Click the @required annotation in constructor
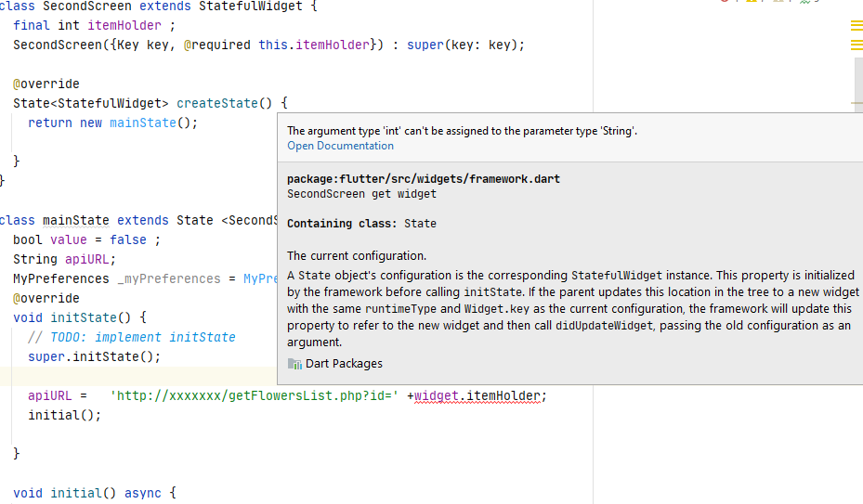The height and width of the screenshot is (504, 863). click(216, 45)
